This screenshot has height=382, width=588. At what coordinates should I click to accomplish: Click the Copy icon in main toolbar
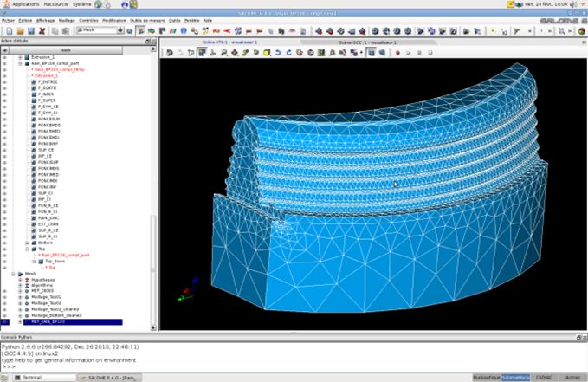coord(55,31)
